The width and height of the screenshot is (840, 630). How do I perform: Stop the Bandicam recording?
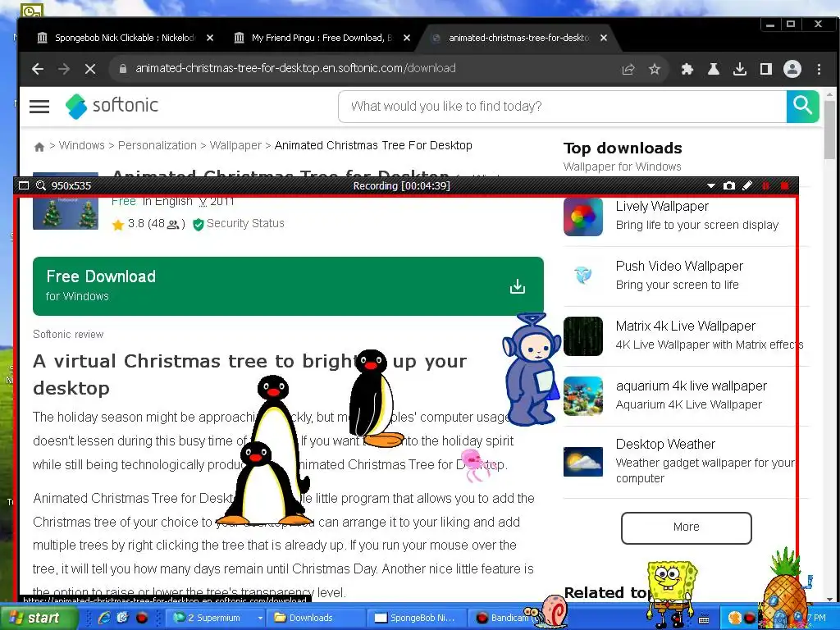coord(784,185)
